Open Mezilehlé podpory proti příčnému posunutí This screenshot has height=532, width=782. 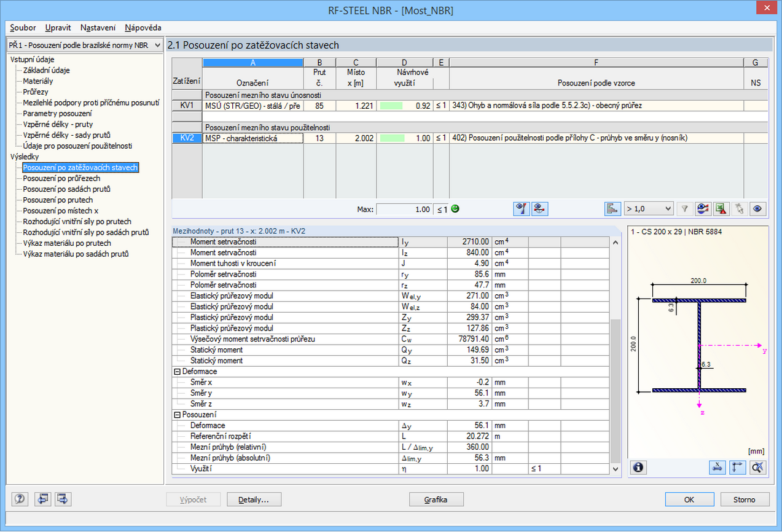(91, 102)
